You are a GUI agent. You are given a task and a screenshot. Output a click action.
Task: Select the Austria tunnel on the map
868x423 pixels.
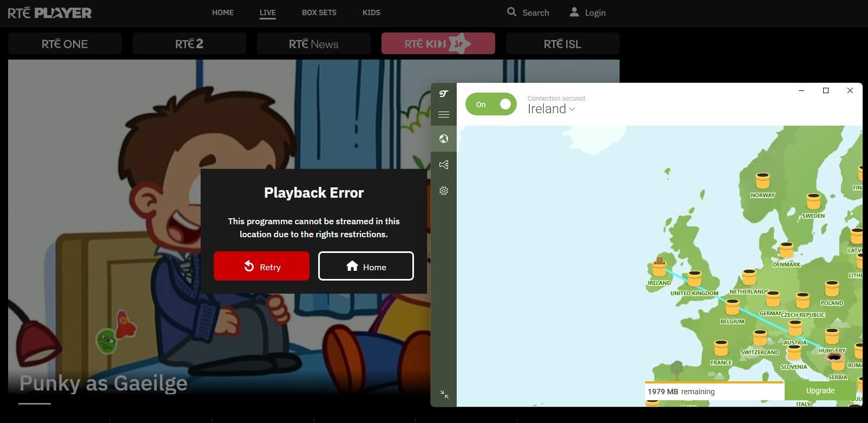coord(795,328)
